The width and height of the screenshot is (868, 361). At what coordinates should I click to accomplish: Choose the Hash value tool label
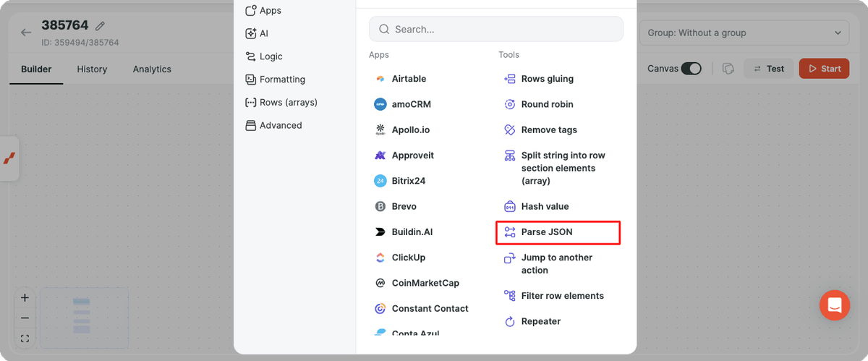545,207
